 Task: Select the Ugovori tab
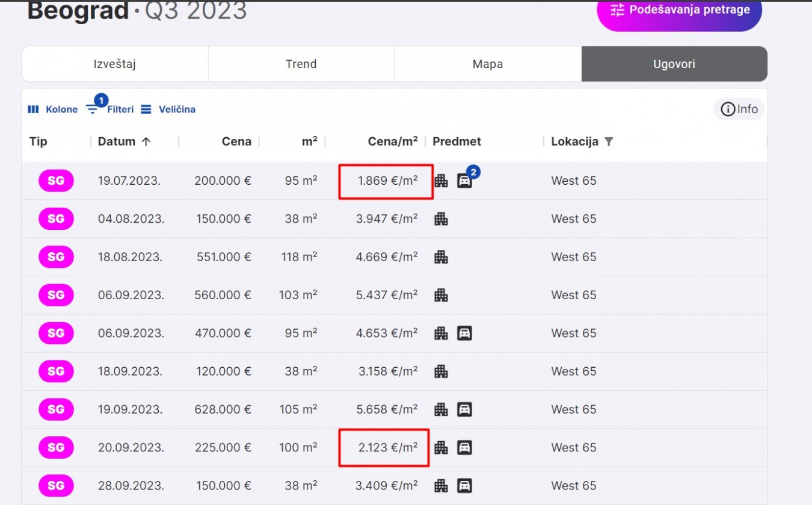[x=674, y=64]
